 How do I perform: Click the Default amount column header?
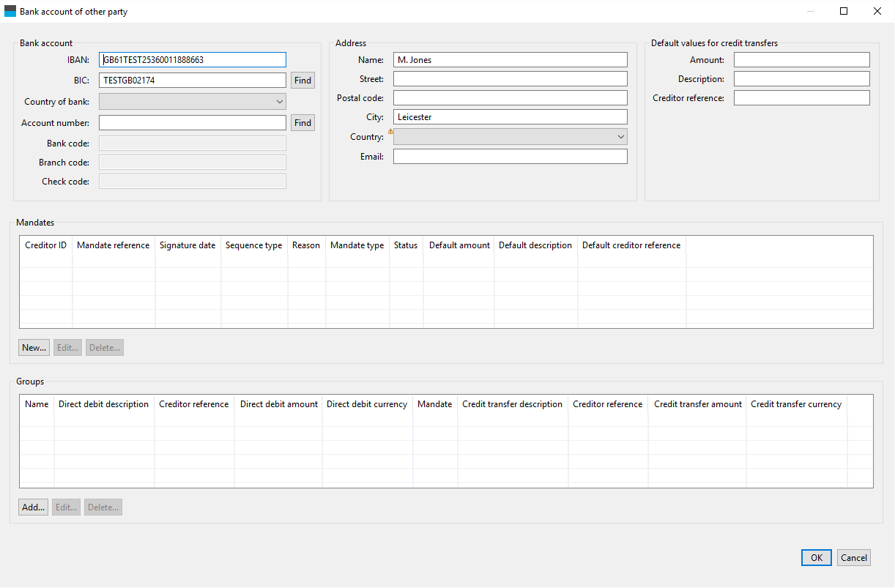click(x=460, y=245)
